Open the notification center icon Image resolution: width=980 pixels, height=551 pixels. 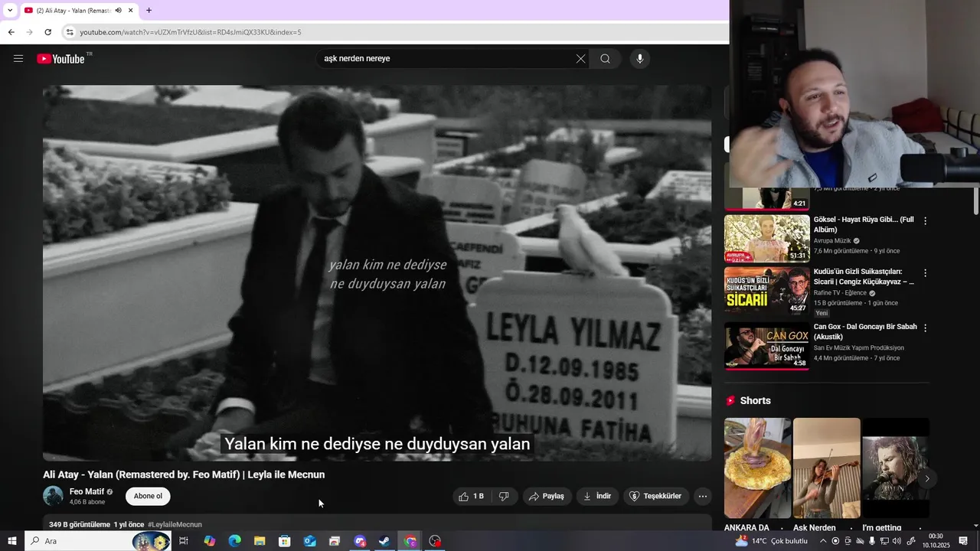964,541
